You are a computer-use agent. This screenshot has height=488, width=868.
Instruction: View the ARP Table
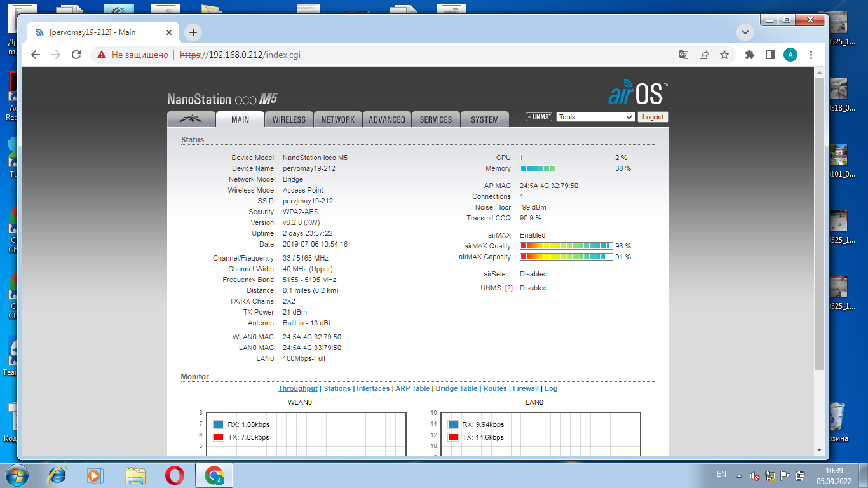(412, 388)
